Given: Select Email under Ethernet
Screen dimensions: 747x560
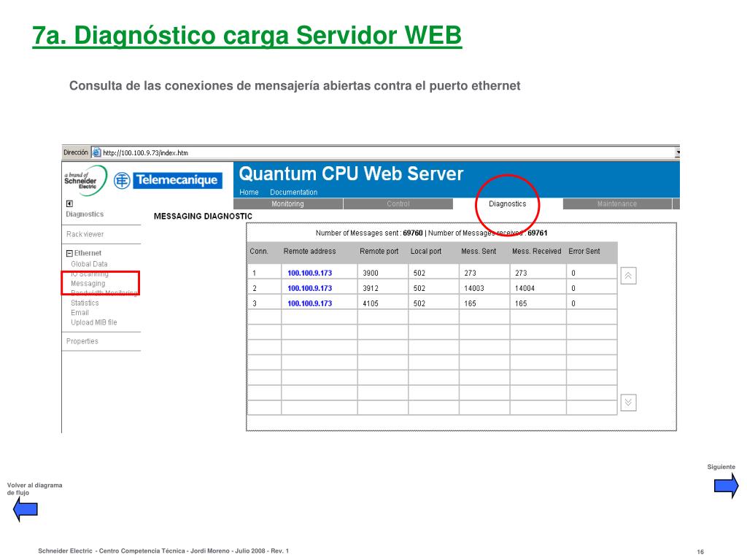Looking at the screenshot, I should [80, 312].
